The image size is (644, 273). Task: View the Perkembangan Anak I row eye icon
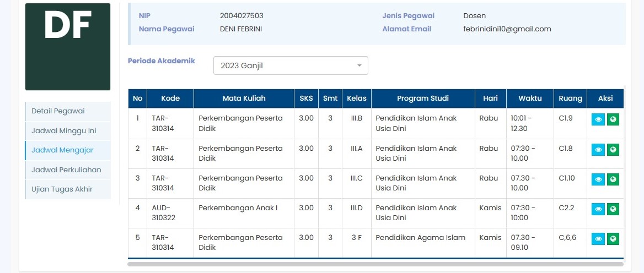[598, 209]
